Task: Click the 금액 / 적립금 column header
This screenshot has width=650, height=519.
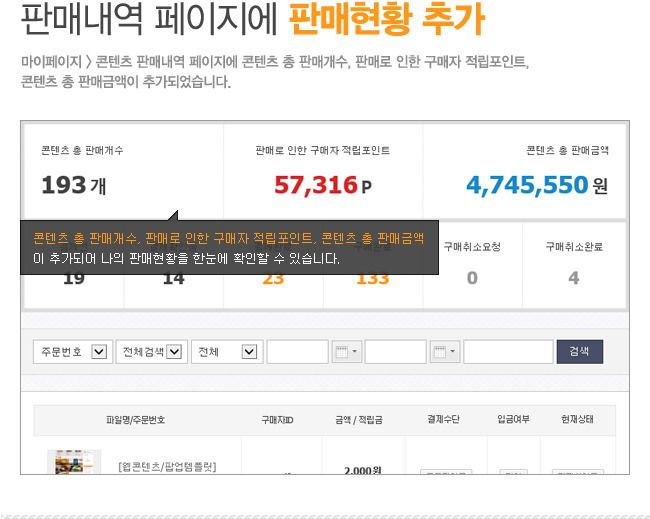Action: pos(359,420)
